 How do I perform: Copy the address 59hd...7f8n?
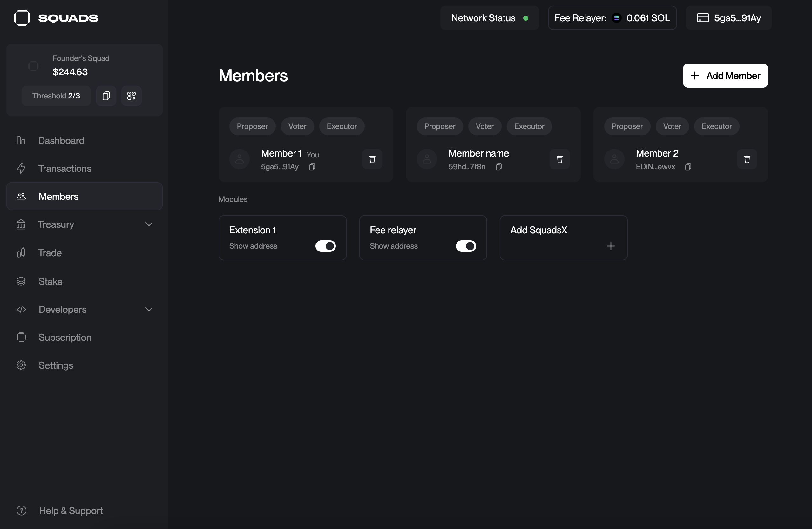(498, 167)
